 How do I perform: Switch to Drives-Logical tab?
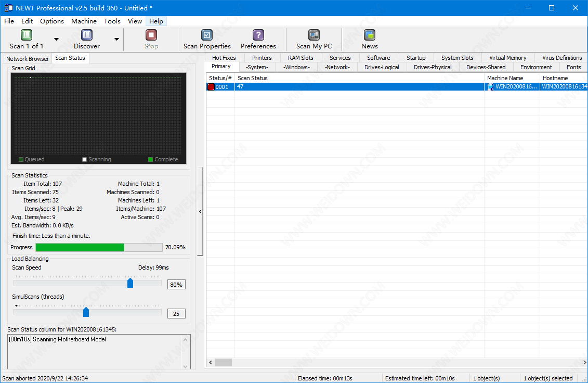click(382, 67)
